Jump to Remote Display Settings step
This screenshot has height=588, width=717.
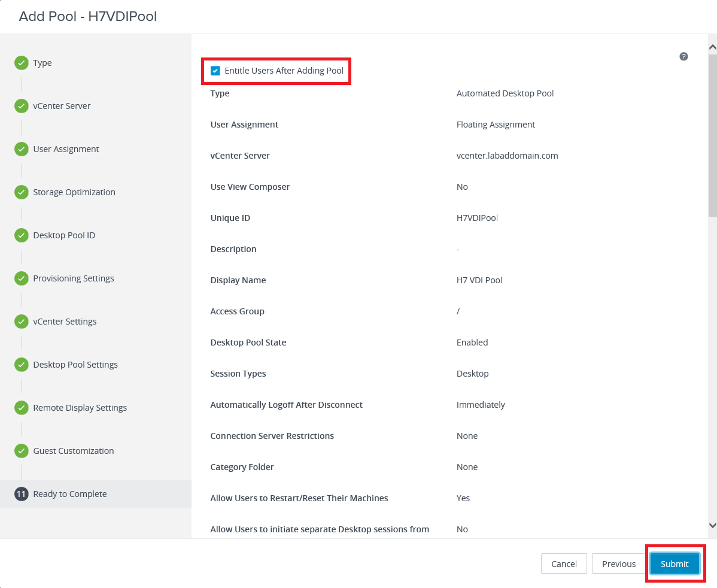click(80, 408)
